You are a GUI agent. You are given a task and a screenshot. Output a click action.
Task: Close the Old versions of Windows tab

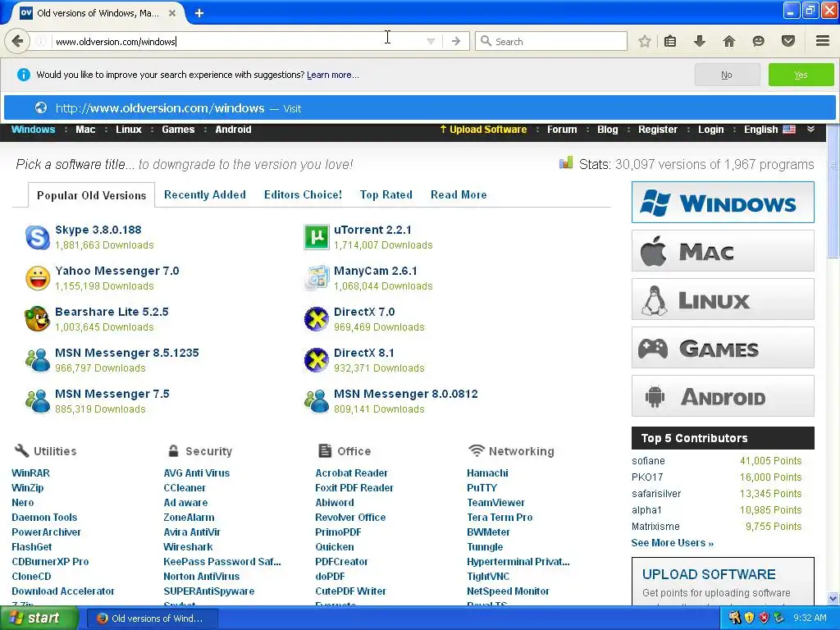pos(172,13)
